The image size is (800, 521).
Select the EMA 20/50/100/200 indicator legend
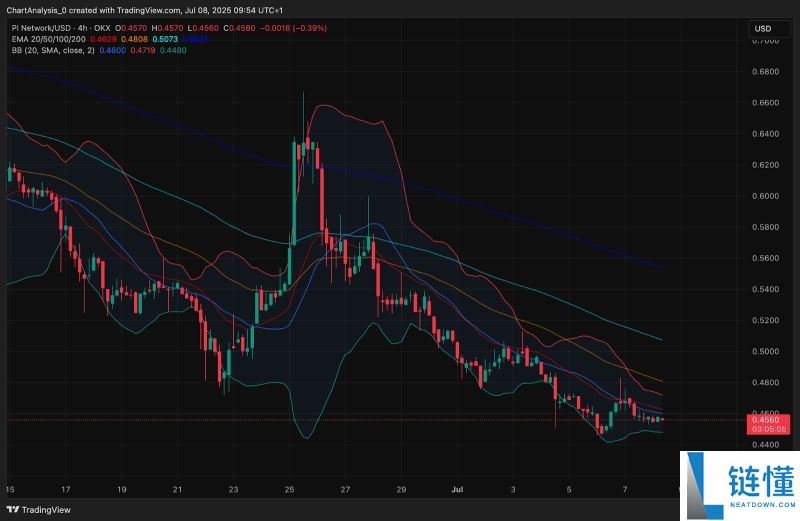(47, 39)
